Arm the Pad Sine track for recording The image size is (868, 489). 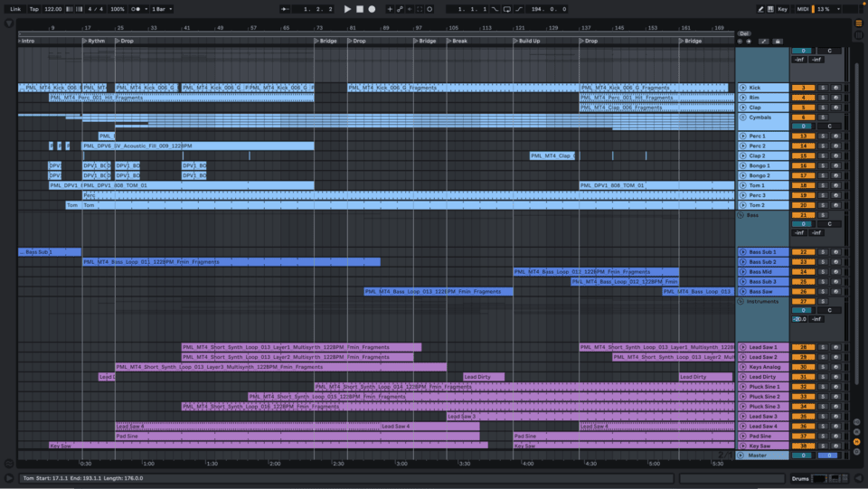pos(835,436)
